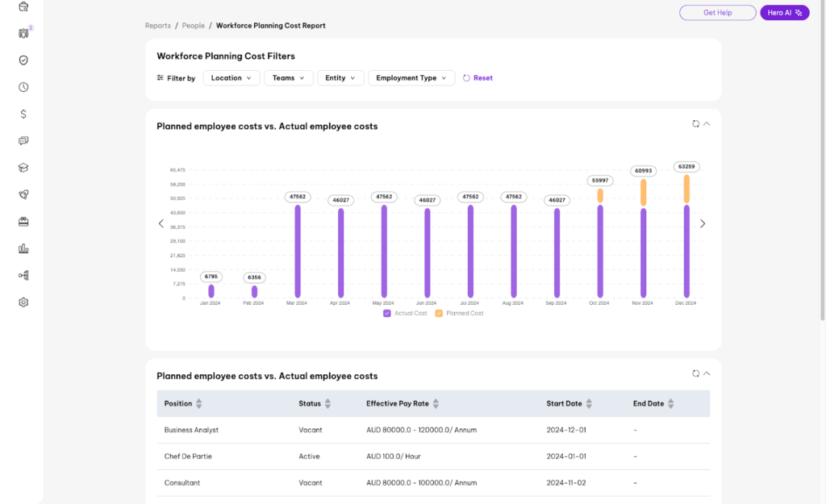Select the rocket onboarding icon in sidebar
Viewport: 826px width, 504px height.
[x=23, y=194]
